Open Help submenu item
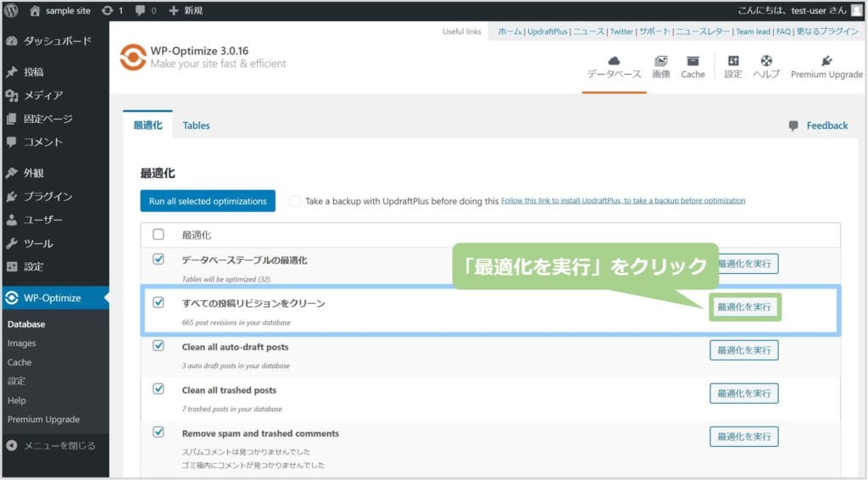This screenshot has height=480, width=868. (17, 400)
